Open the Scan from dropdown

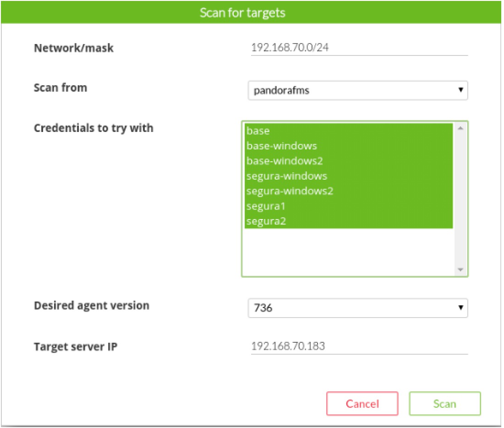[x=358, y=90]
